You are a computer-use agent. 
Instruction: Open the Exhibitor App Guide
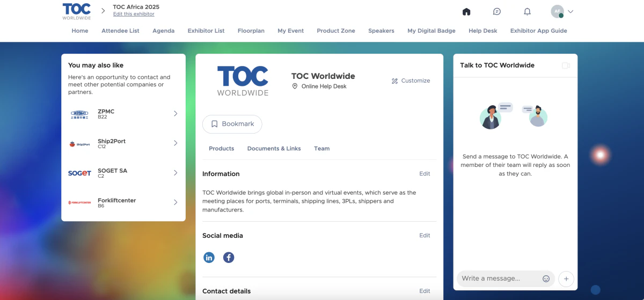coord(538,31)
